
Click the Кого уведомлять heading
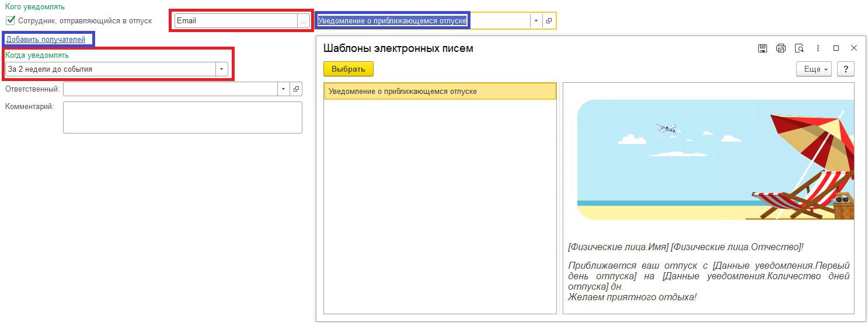[x=35, y=7]
